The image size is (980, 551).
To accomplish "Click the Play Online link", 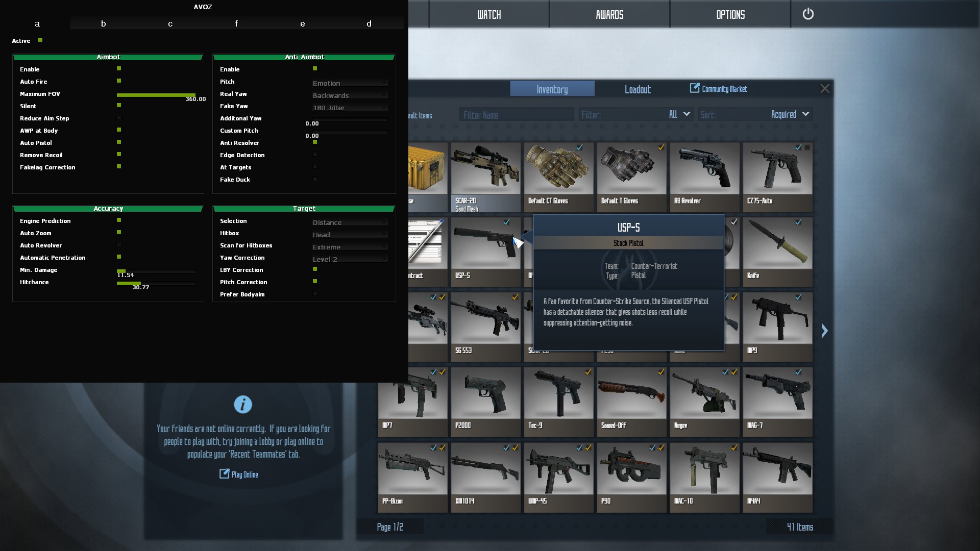I will click(x=239, y=474).
